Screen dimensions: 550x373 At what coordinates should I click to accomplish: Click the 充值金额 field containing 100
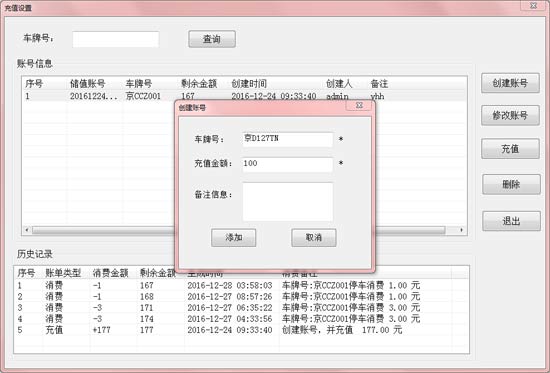(287, 164)
